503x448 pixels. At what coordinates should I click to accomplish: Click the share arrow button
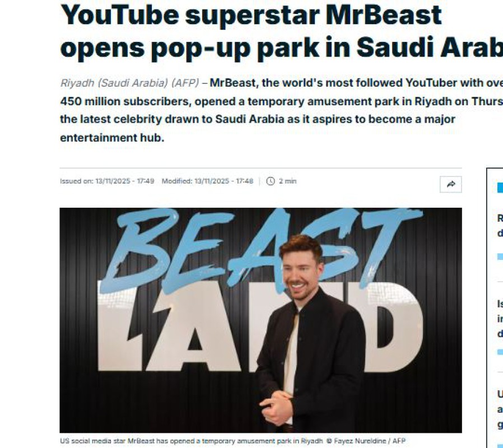pyautogui.click(x=450, y=184)
